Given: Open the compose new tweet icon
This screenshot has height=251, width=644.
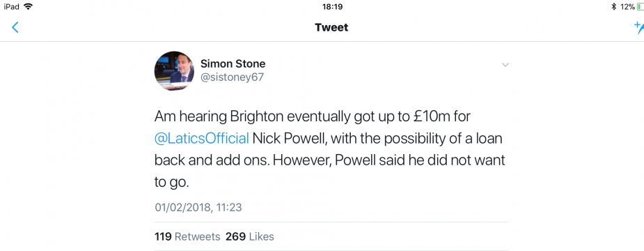Looking at the screenshot, I should (638, 28).
